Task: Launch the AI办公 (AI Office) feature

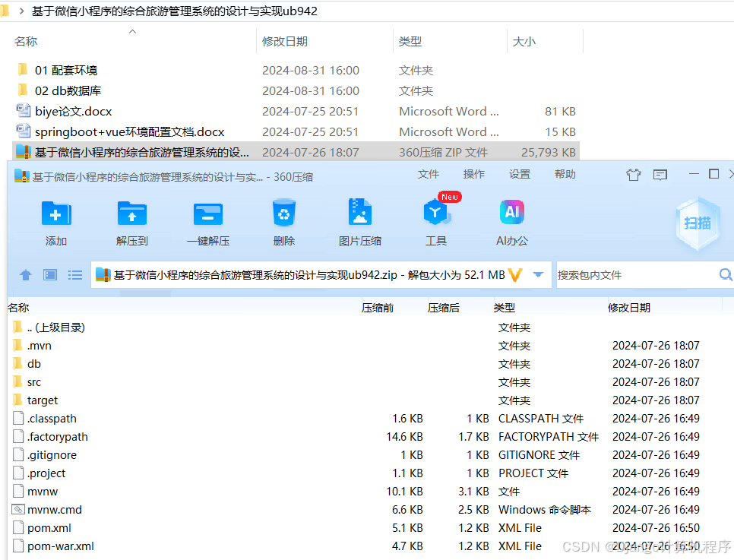Action: click(x=511, y=222)
